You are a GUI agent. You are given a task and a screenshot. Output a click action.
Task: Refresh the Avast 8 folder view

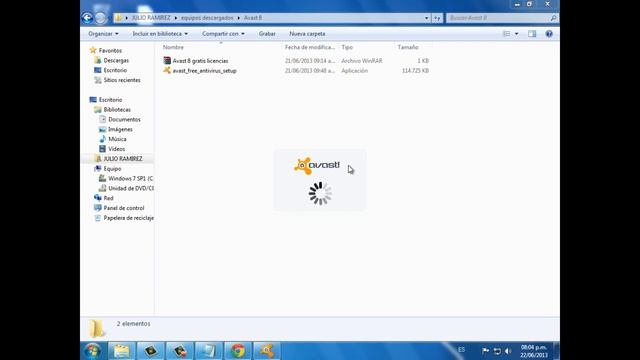pos(437,18)
